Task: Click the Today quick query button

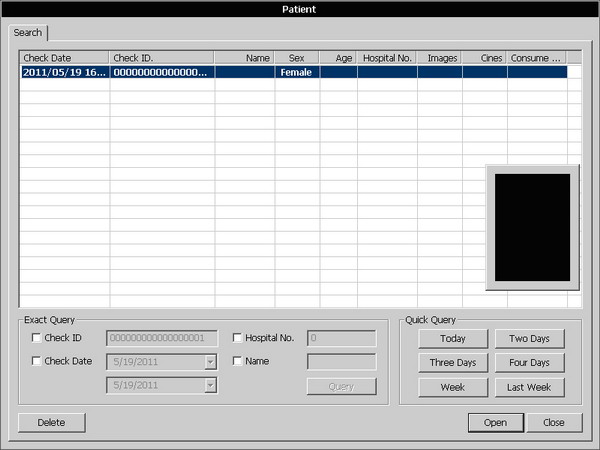Action: tap(452, 339)
